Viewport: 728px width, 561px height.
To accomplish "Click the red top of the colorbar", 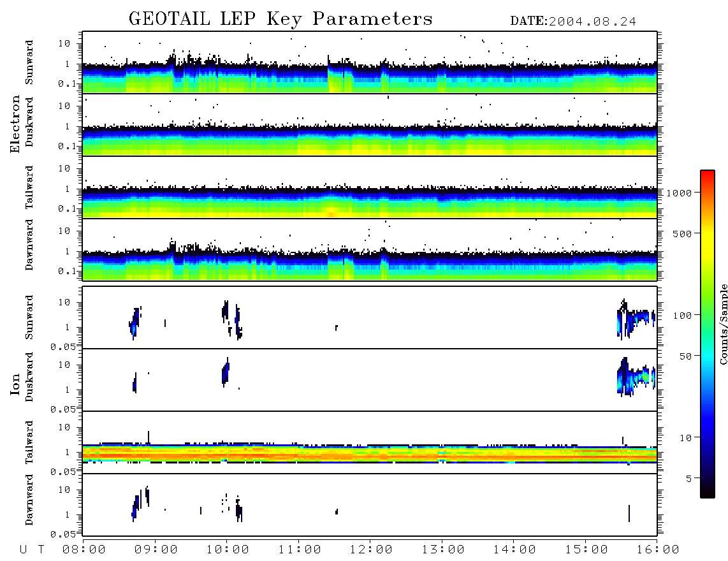I will click(x=707, y=175).
